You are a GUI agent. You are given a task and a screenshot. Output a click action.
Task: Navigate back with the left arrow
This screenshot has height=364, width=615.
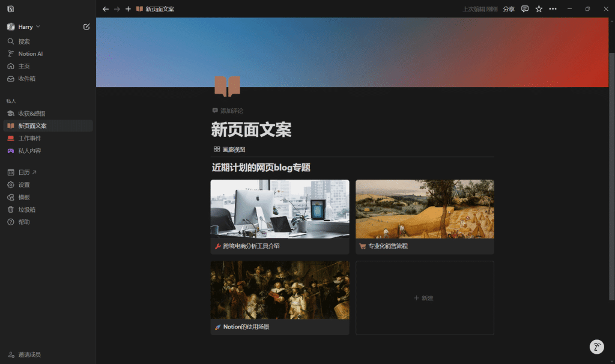pos(106,9)
